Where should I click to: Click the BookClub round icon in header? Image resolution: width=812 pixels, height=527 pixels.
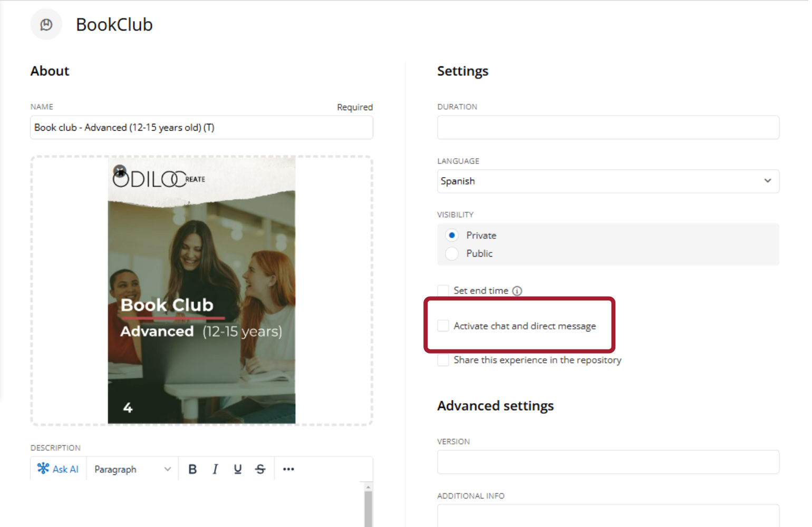[x=46, y=24]
